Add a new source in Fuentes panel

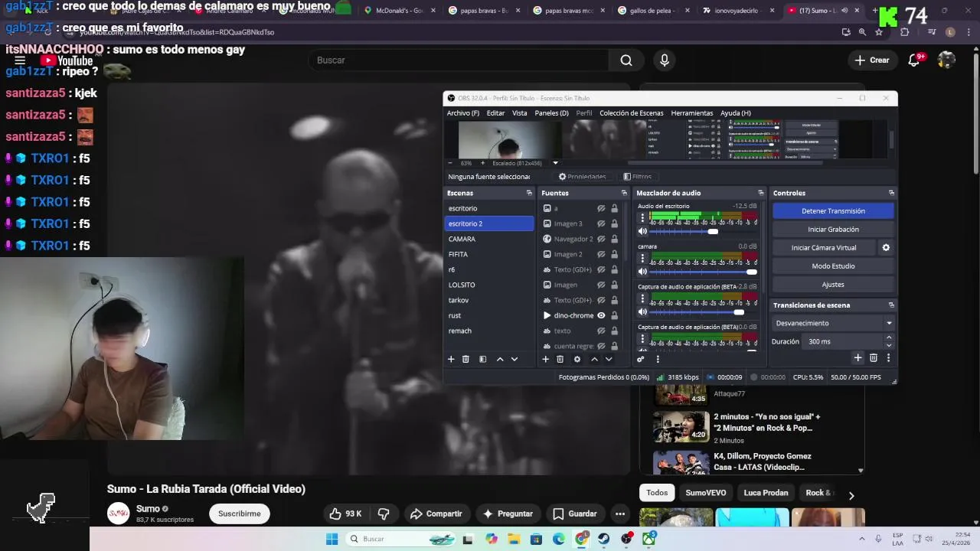(545, 359)
